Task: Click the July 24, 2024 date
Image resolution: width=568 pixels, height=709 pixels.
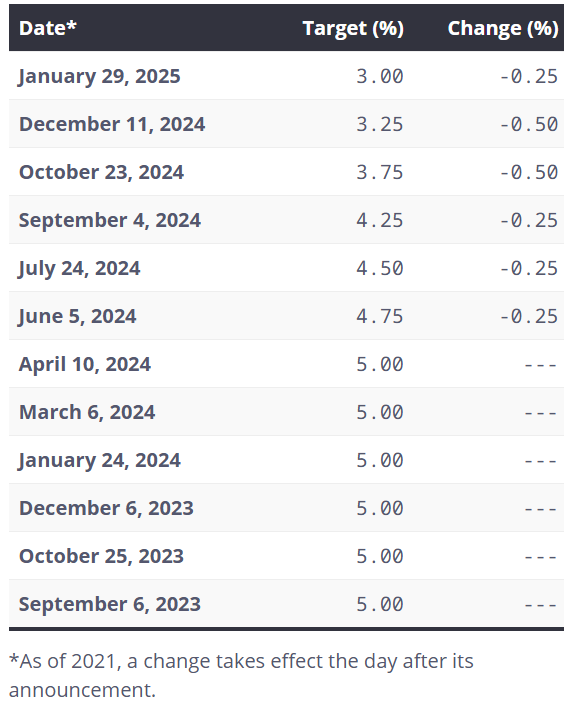Action: (x=79, y=269)
